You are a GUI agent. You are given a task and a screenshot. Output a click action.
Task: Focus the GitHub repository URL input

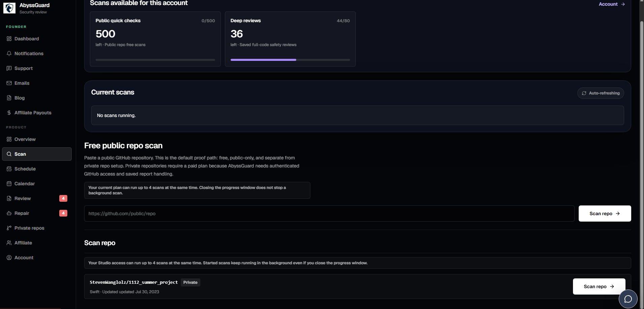(329, 214)
